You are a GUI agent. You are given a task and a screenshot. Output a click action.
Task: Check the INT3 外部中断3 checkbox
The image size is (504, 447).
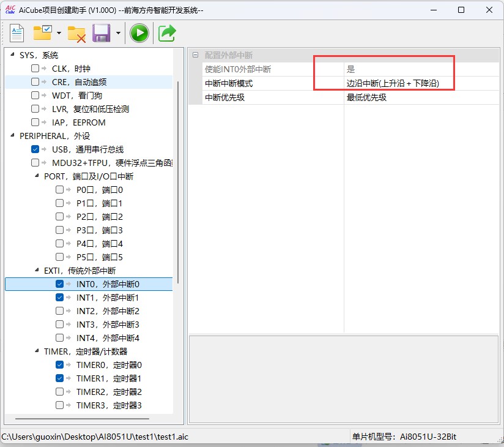tap(59, 324)
